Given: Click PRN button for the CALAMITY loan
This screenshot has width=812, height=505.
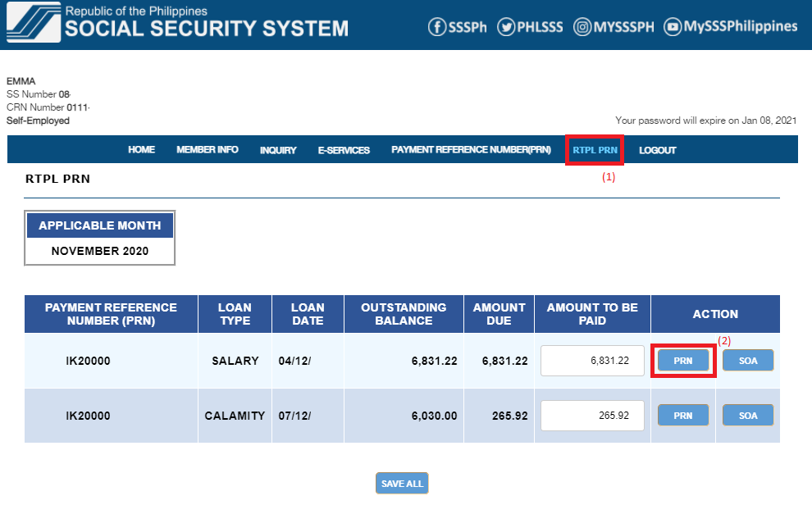Looking at the screenshot, I should pyautogui.click(x=683, y=415).
